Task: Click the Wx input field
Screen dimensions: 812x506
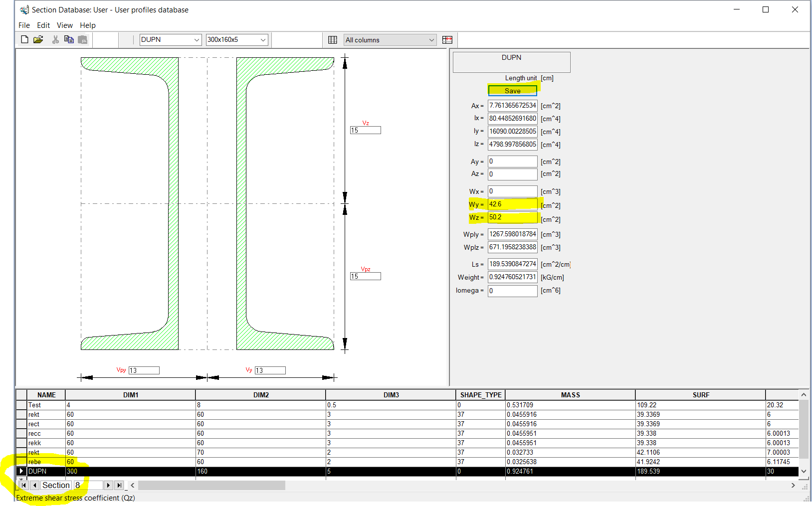Action: click(512, 191)
